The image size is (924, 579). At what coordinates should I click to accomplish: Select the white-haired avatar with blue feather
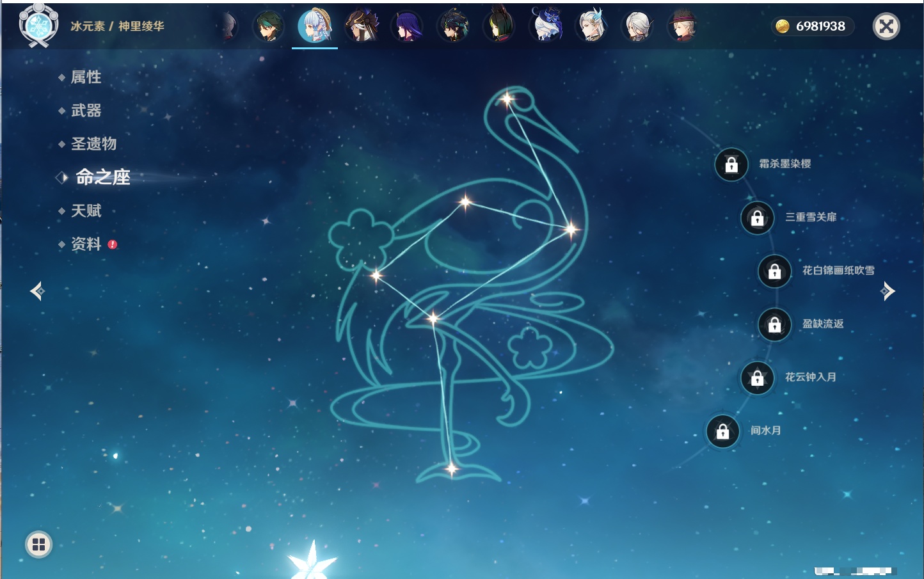[x=591, y=26]
